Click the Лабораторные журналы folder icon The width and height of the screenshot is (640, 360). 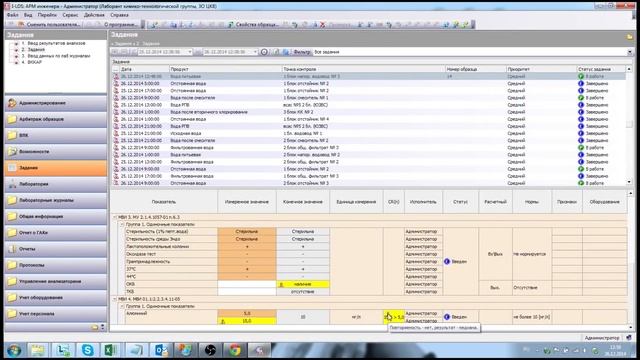coord(12,200)
